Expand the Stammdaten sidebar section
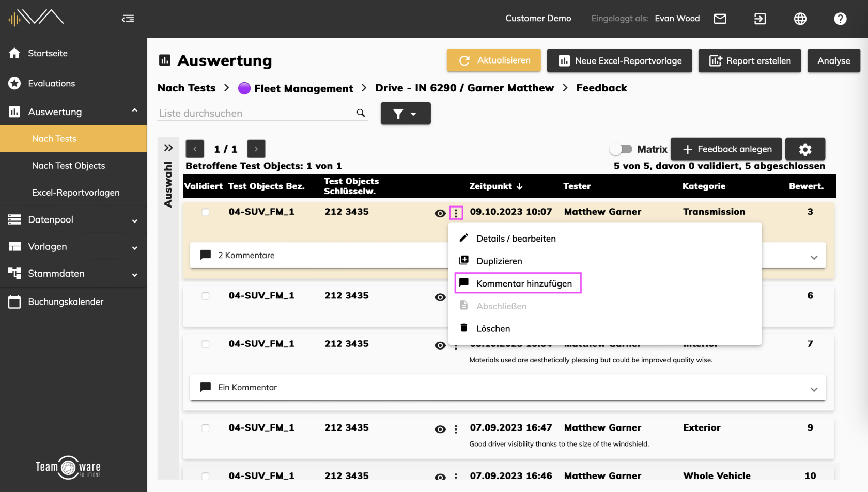This screenshot has height=492, width=868. pos(135,275)
